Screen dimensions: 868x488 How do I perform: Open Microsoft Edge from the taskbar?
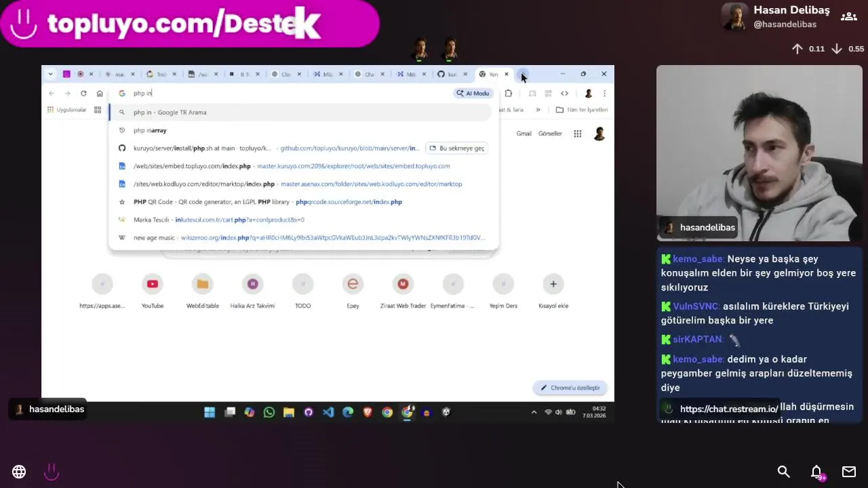coord(348,412)
